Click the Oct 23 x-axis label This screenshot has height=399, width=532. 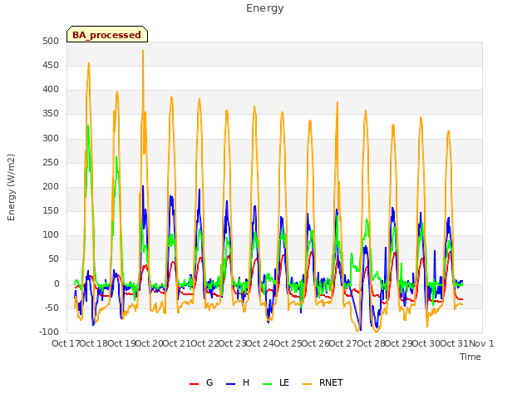[232, 343]
